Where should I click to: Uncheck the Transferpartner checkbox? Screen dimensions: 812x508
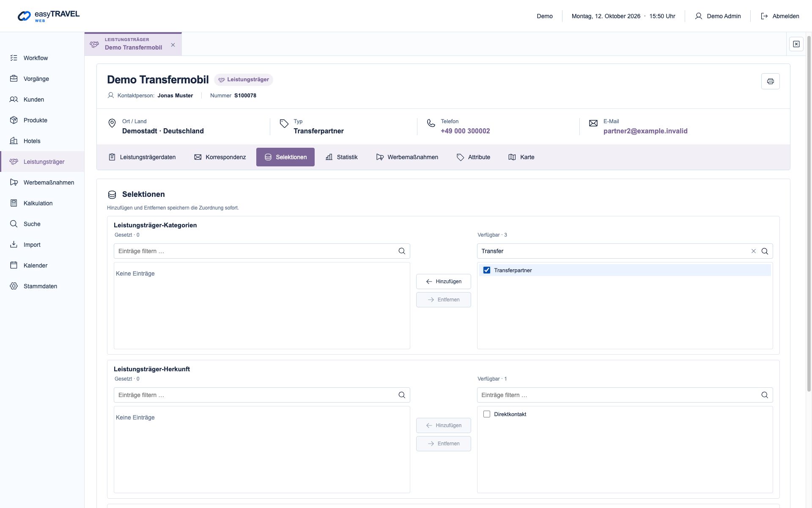point(487,270)
